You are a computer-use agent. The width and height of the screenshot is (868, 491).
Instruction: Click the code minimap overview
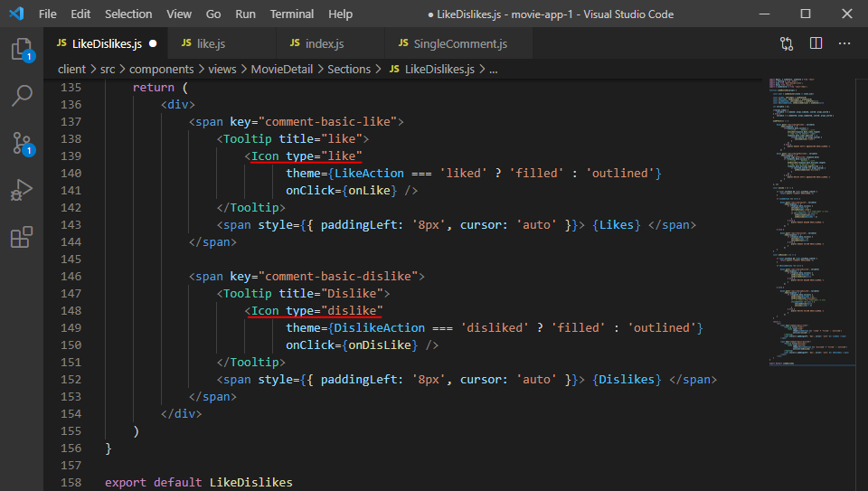[810, 222]
